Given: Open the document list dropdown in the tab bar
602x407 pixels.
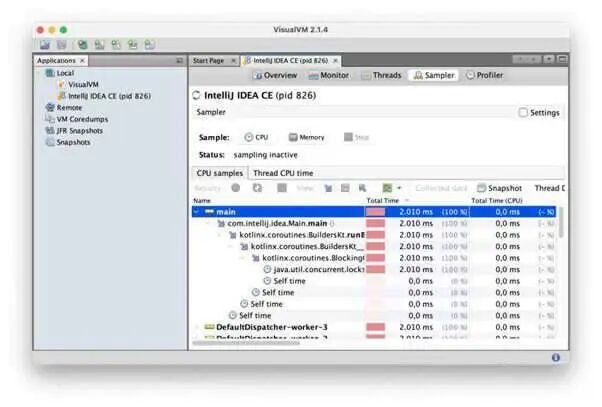Looking at the screenshot, I should (549, 59).
